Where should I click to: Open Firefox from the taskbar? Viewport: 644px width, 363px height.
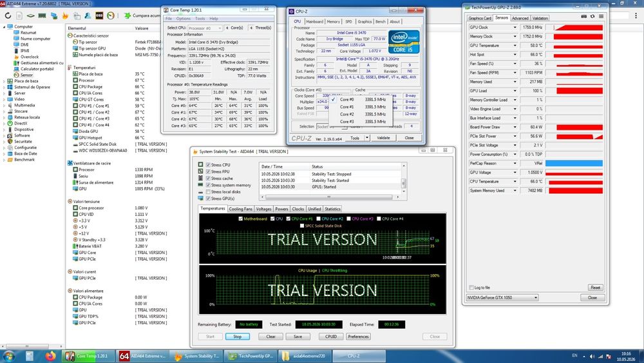(50, 356)
